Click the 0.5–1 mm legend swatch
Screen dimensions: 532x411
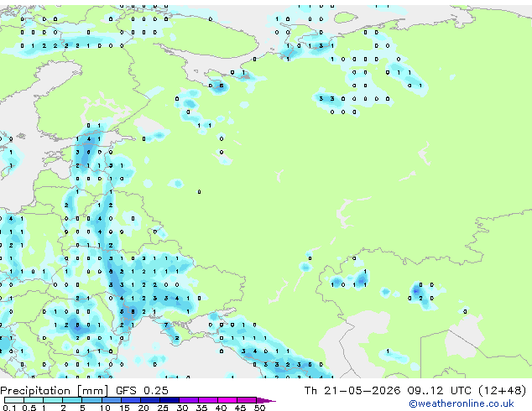[x=34, y=400]
